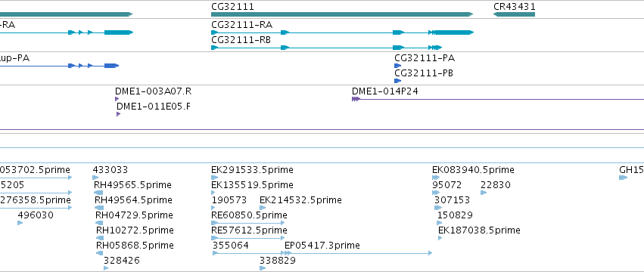644x272 pixels.
Task: Click the EK187038.5prime arrow marker
Action: point(440,238)
